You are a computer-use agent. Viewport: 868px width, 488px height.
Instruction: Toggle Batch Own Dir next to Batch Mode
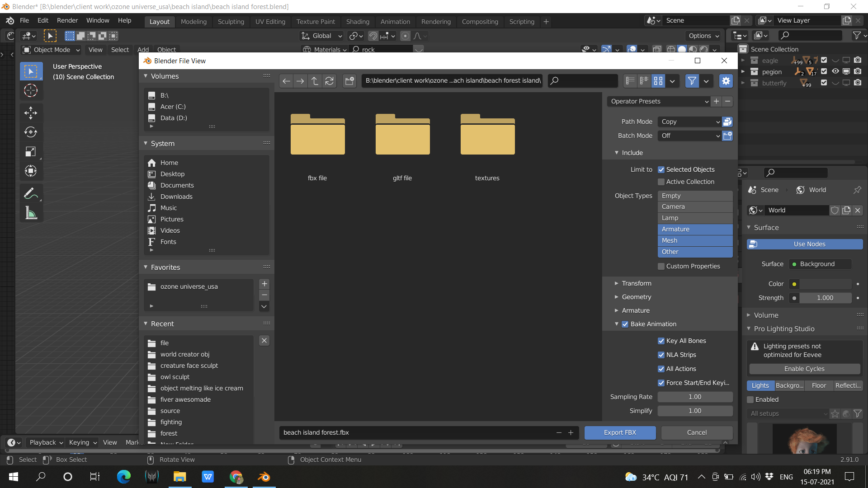(727, 136)
